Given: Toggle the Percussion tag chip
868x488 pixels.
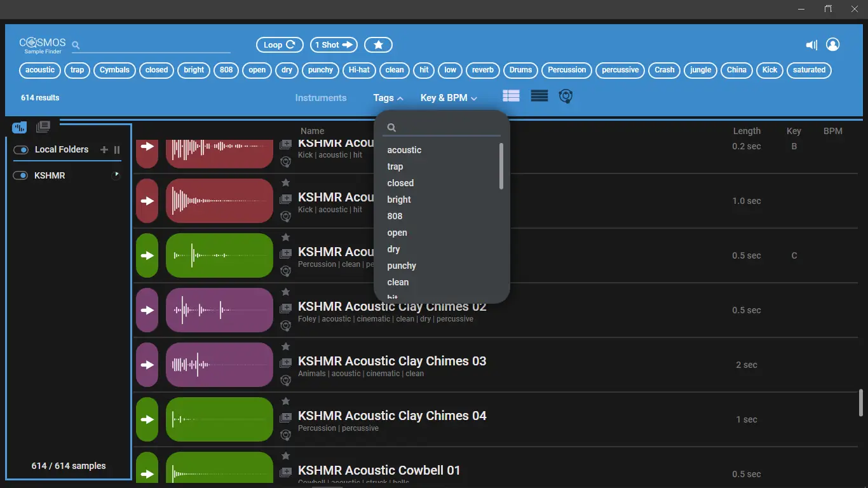Looking at the screenshot, I should (567, 70).
